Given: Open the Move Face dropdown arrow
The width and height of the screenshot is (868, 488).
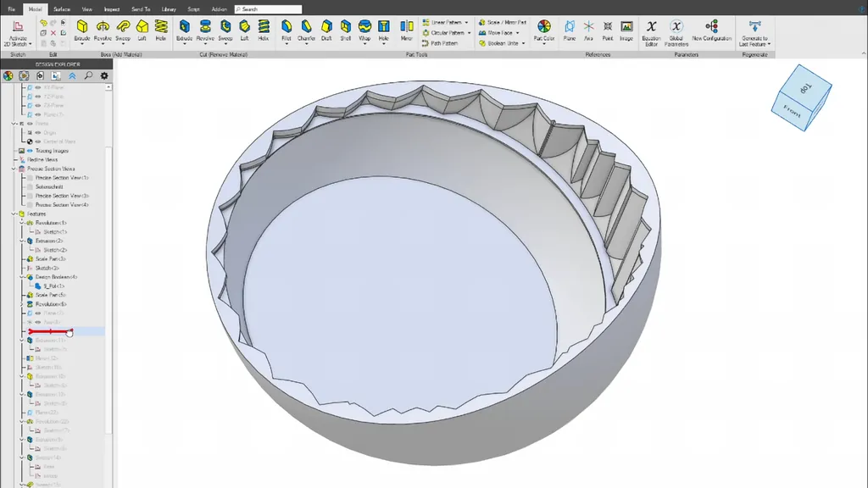Looking at the screenshot, I should (518, 33).
